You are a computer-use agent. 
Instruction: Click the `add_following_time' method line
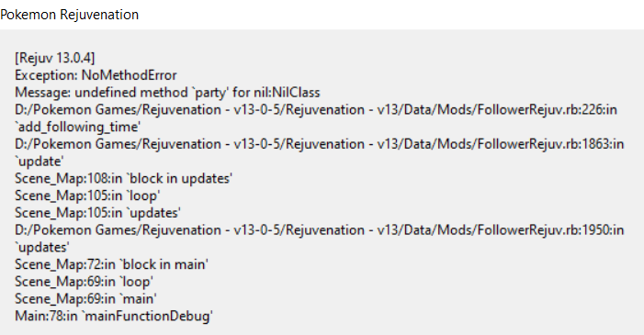pyautogui.click(x=77, y=127)
